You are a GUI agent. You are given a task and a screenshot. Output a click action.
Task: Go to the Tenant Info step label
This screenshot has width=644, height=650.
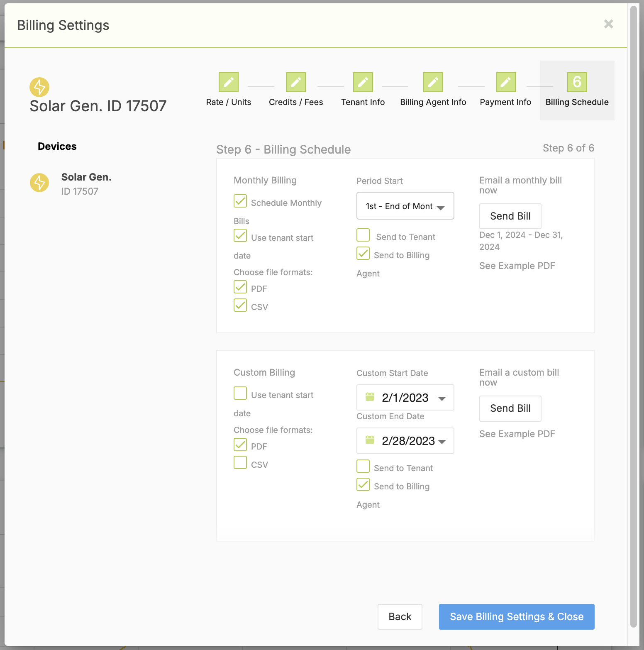(x=363, y=102)
